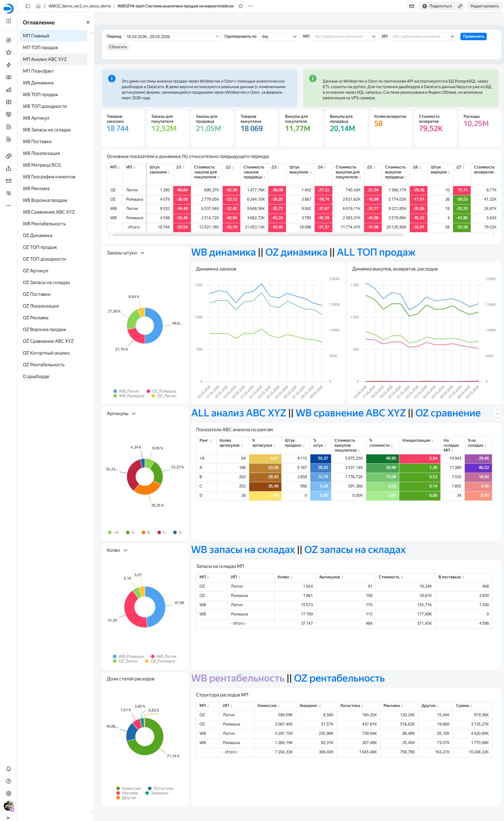
Task: Open help via the question mark icon
Action: 9,781
